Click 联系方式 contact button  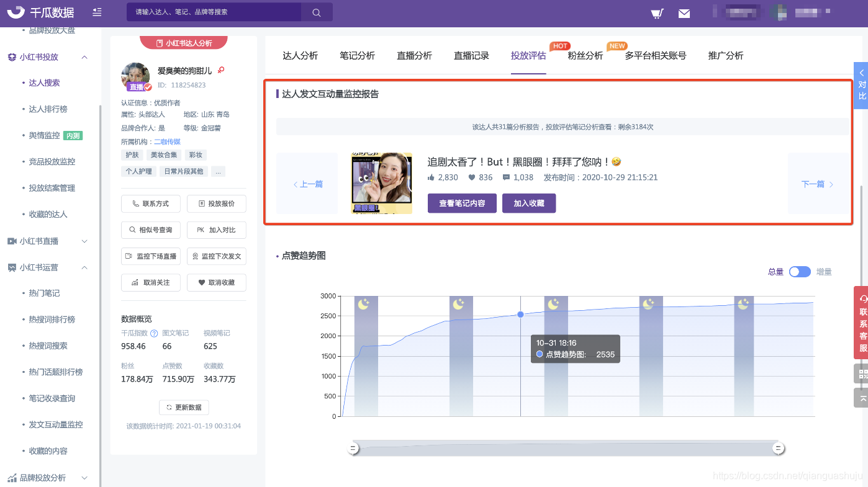click(151, 203)
